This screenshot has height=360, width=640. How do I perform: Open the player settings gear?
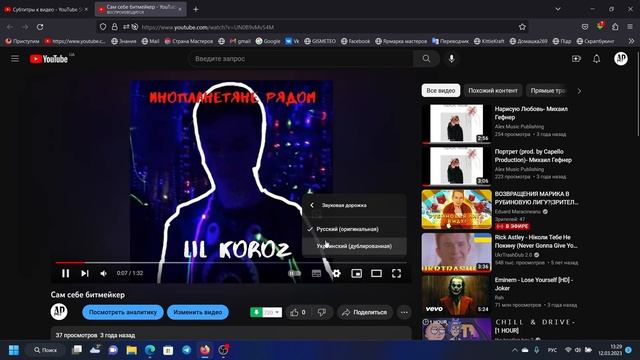[336, 273]
